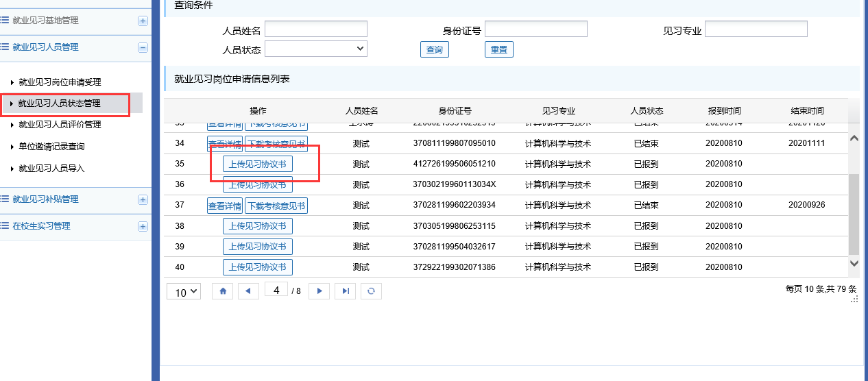Click 见习专业 column header

(558, 111)
